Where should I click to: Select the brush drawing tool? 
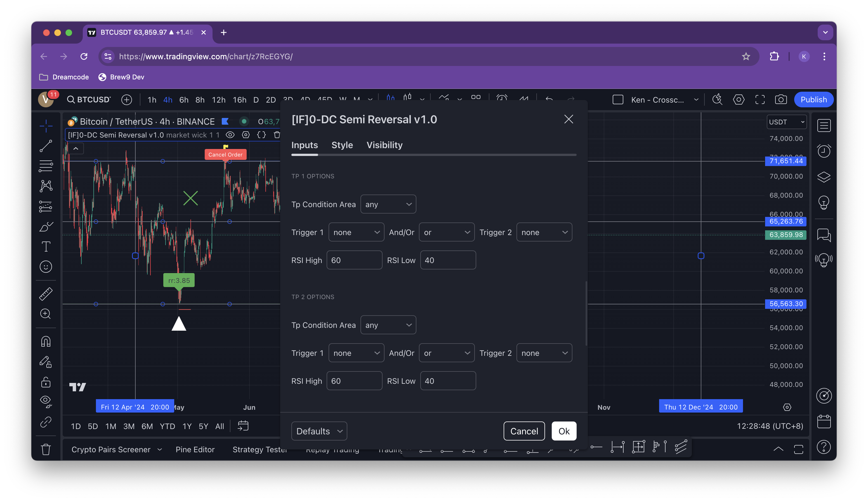pyautogui.click(x=46, y=227)
